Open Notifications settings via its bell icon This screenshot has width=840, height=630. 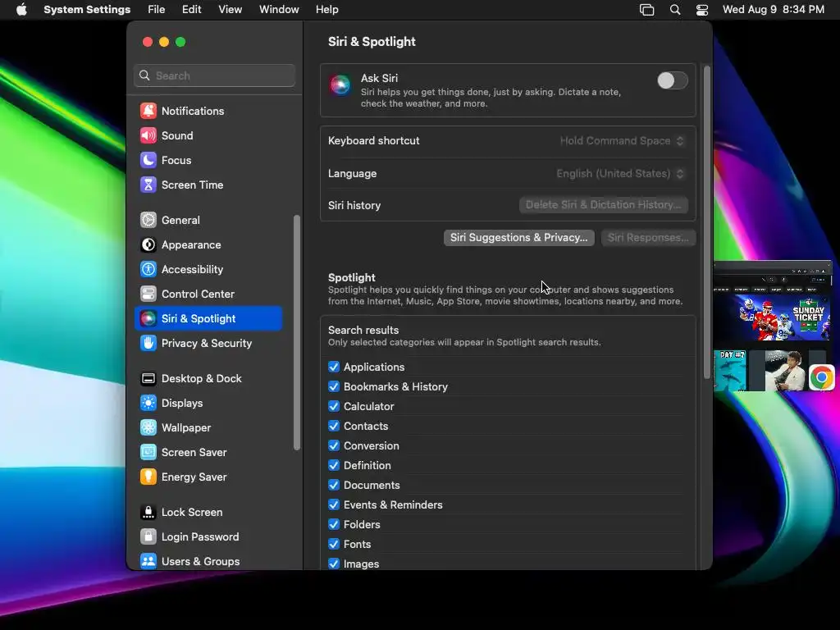148,111
